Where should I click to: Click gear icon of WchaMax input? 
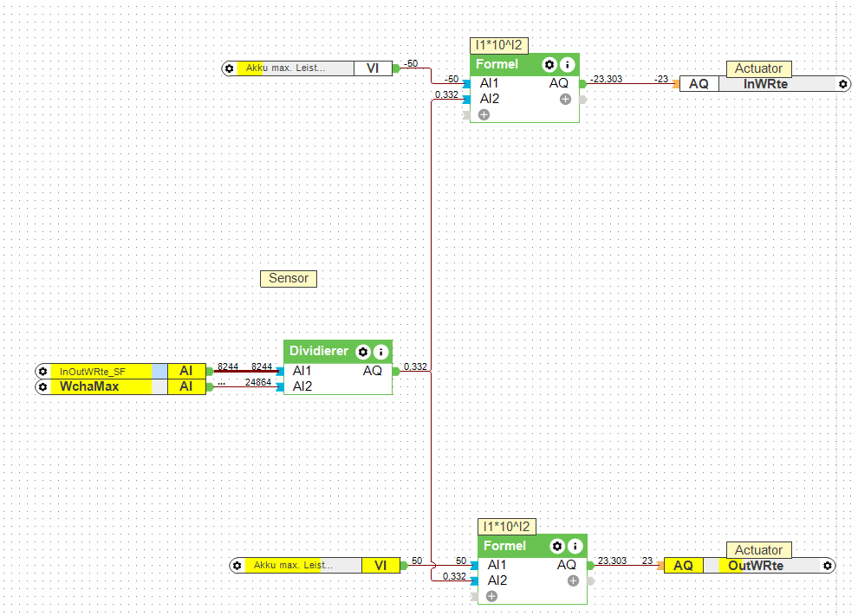click(42, 386)
